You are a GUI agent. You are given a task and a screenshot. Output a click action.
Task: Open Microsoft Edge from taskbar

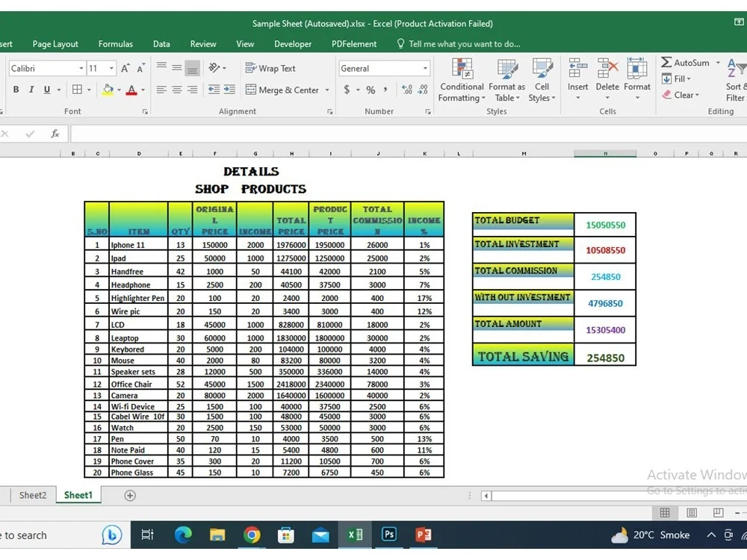pyautogui.click(x=183, y=535)
